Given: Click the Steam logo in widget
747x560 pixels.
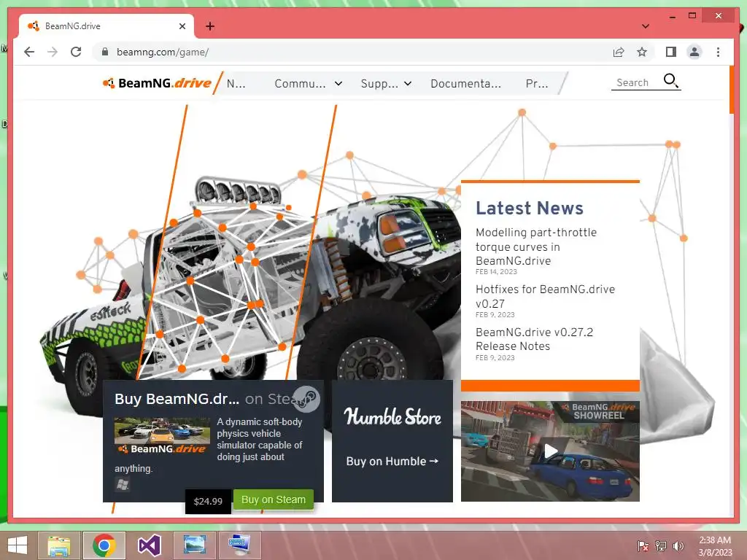Looking at the screenshot, I should (x=306, y=399).
